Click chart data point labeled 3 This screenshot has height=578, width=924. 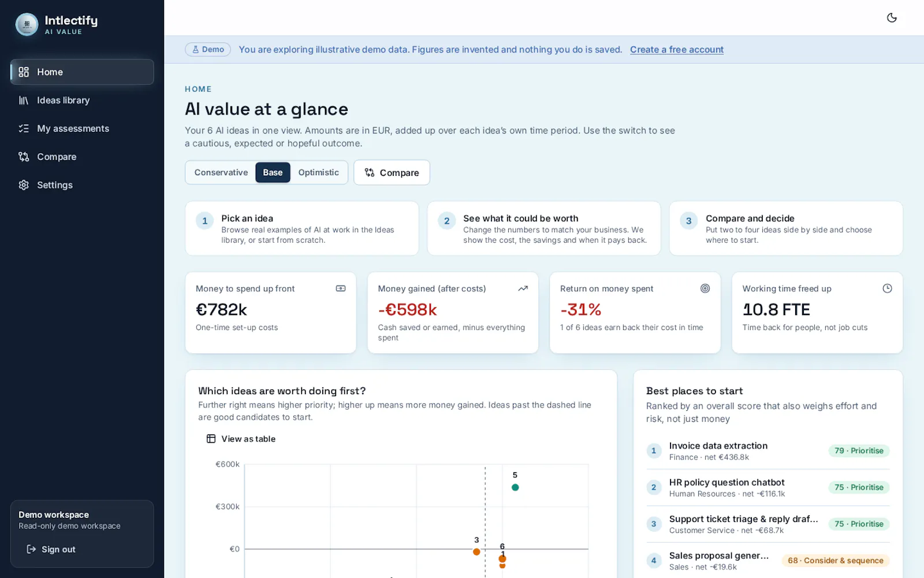coord(476,552)
